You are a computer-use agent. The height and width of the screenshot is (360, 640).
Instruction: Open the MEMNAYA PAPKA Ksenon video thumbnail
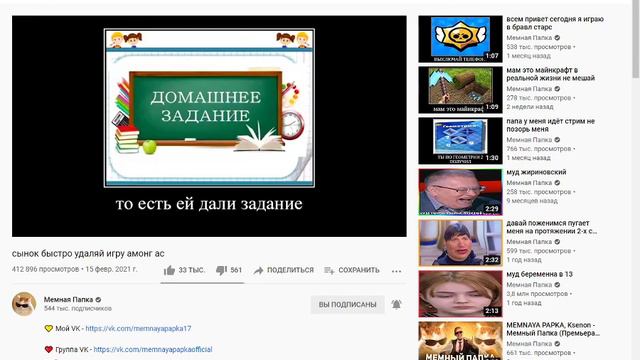460,341
